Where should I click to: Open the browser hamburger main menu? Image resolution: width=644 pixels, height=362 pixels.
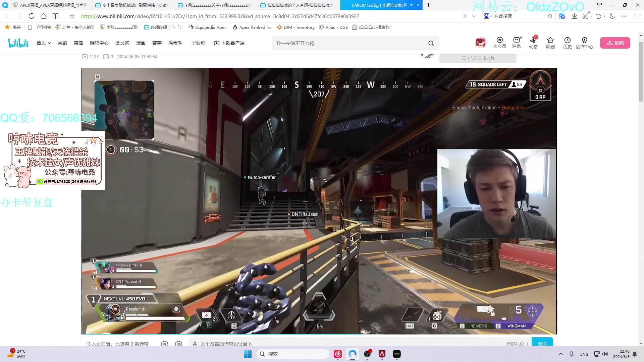[637, 16]
